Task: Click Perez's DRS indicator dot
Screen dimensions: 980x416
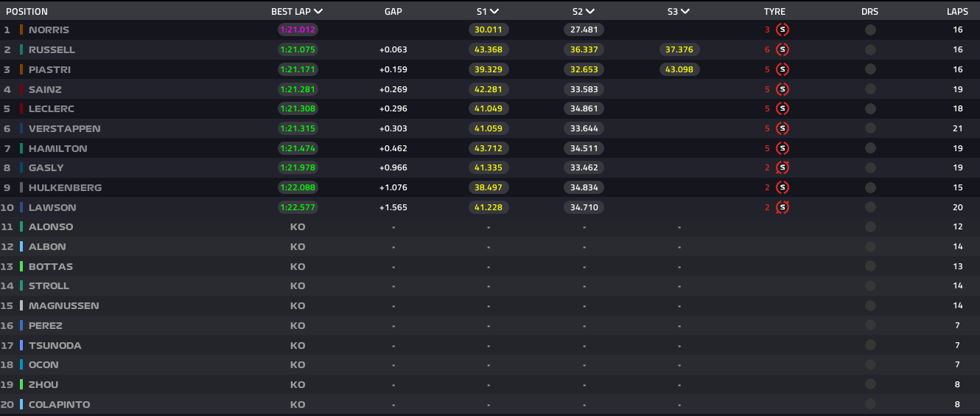Action: click(870, 325)
